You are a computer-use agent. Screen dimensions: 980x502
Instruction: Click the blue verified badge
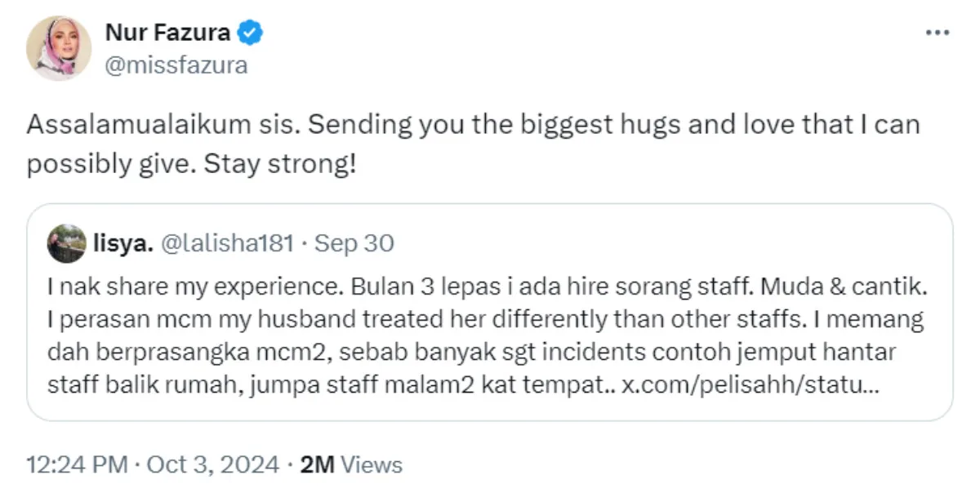[x=250, y=33]
